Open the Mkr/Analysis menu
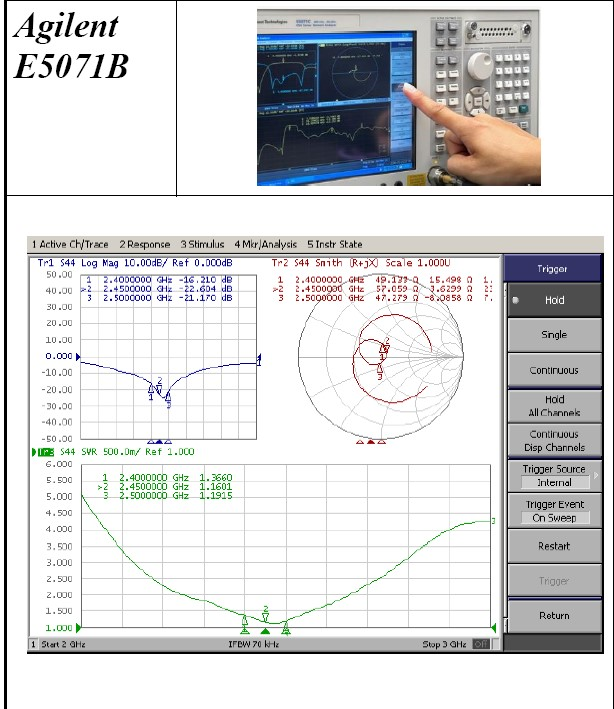Screen dimensions: 614x709 [267, 244]
